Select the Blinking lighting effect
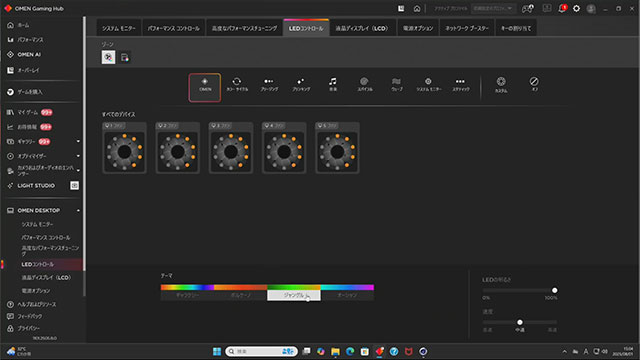The image size is (640, 360). [301, 84]
